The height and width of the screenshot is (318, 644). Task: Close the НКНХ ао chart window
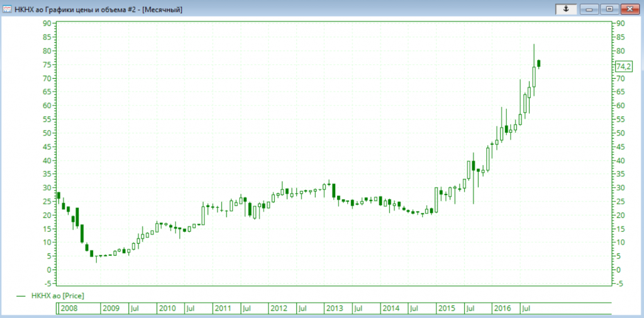[629, 9]
